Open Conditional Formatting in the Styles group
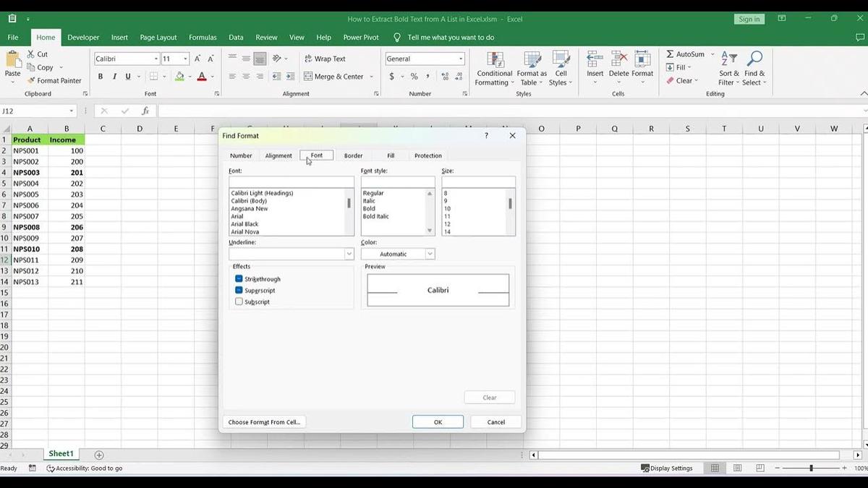This screenshot has height=488, width=868. (x=494, y=69)
